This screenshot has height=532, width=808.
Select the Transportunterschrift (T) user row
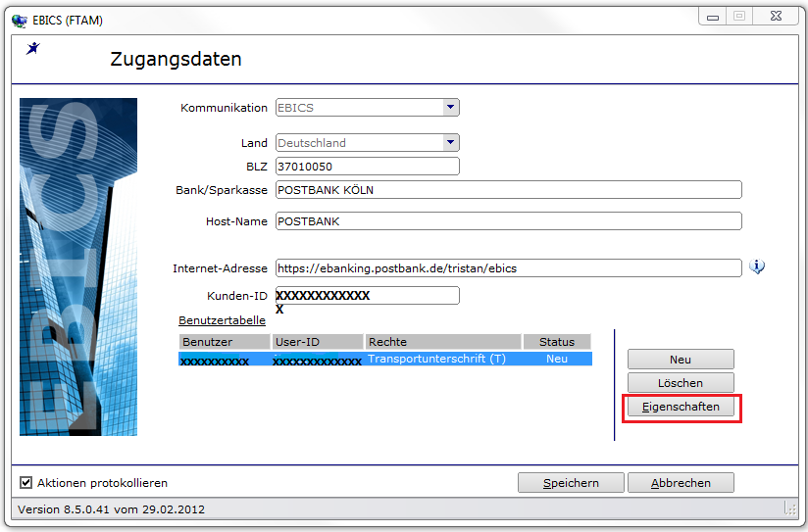click(x=385, y=359)
